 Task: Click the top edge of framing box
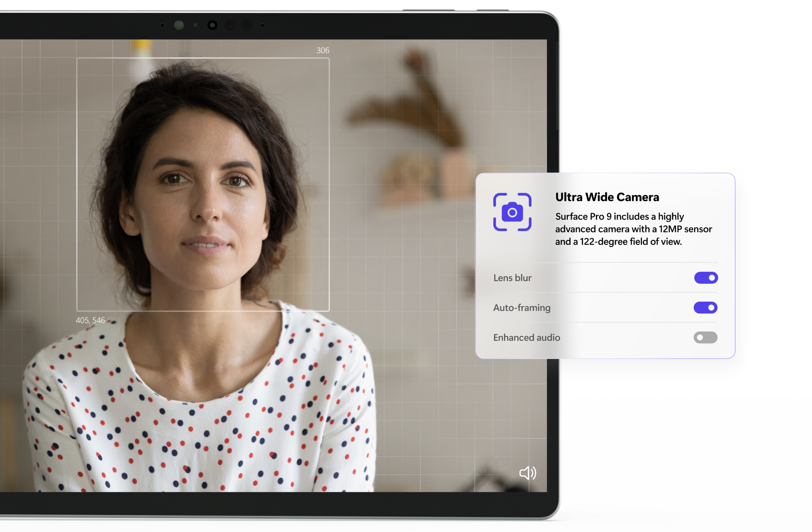click(x=203, y=58)
